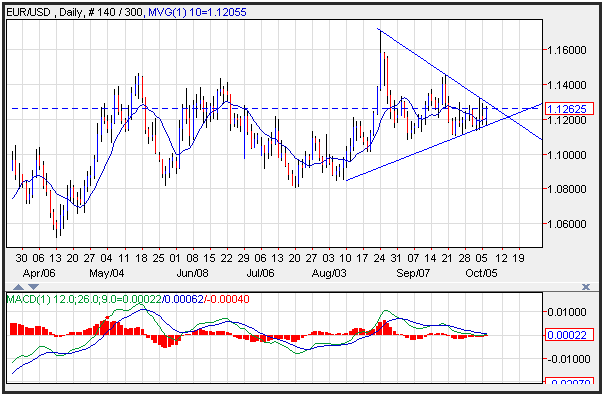Click the MVG(1) 10=1.12055 indicator label

pyautogui.click(x=197, y=12)
